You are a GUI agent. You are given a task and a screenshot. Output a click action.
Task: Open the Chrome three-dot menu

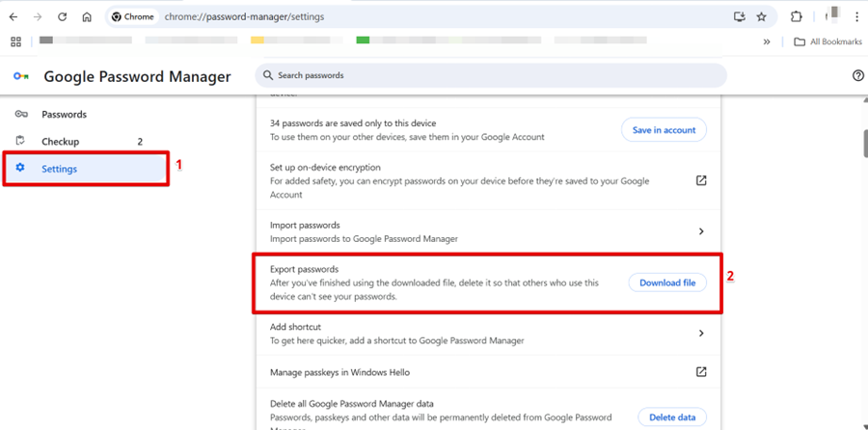(856, 16)
